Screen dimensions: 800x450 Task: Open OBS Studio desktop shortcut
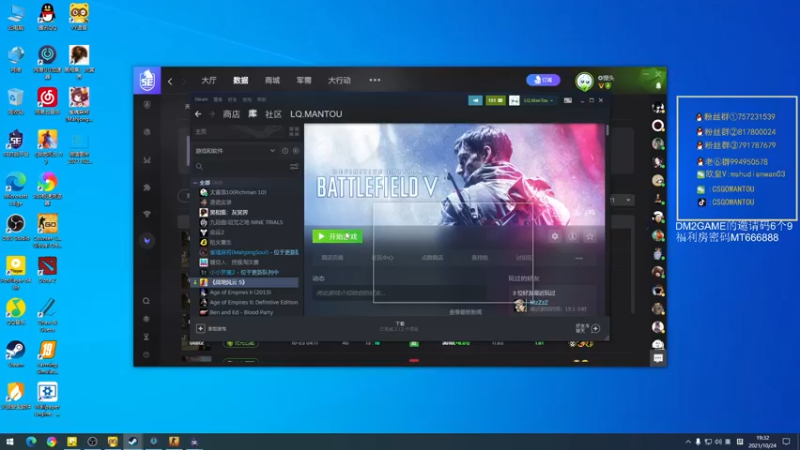(16, 228)
